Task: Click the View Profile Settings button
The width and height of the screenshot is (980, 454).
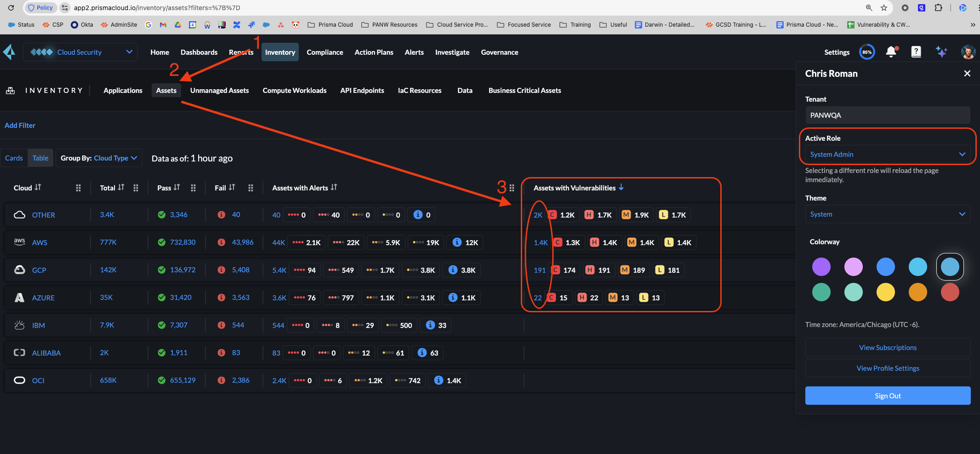Action: tap(888, 368)
